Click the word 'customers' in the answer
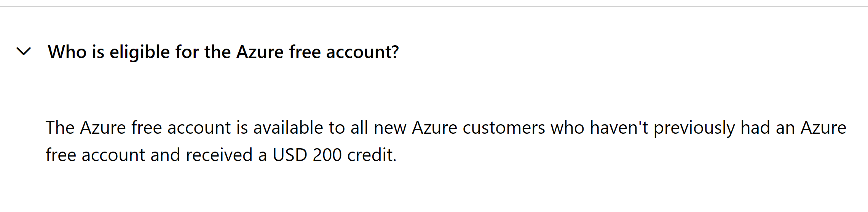 pos(504,128)
